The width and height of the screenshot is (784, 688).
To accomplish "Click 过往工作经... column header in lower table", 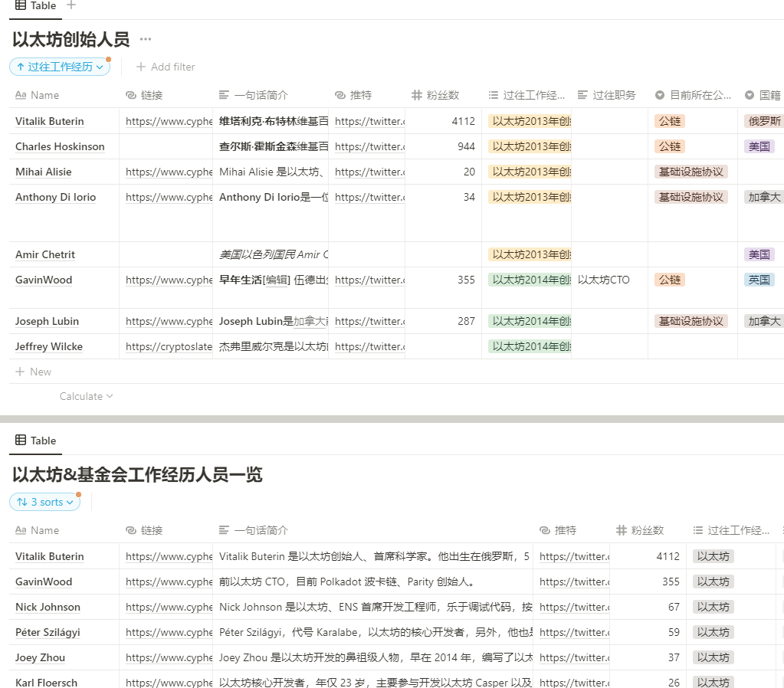I will coord(731,530).
